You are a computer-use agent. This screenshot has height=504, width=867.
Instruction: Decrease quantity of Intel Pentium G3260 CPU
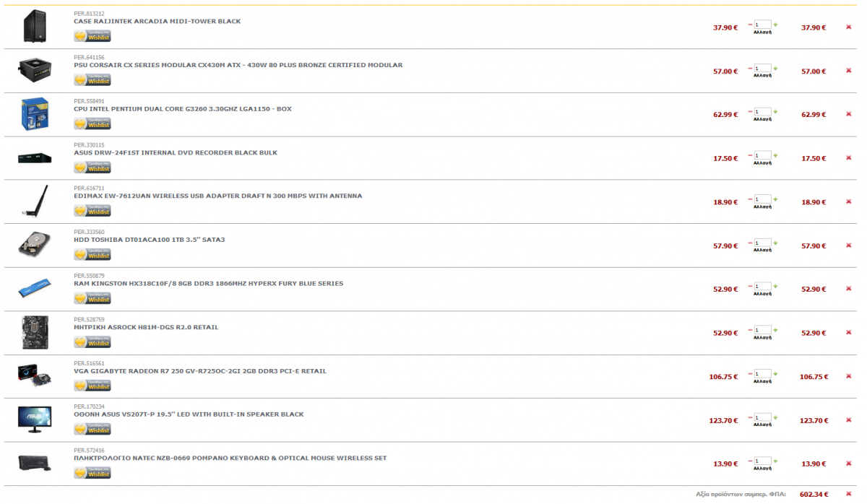(750, 111)
